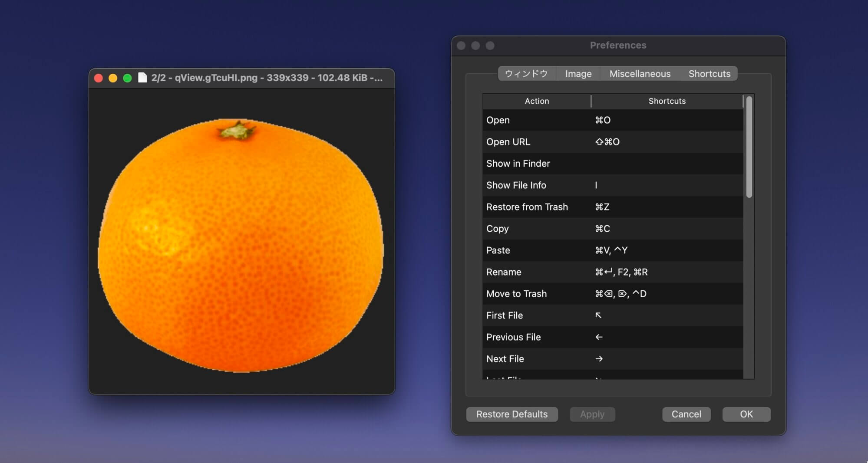The image size is (868, 463).
Task: Click the shortcuts list vertical scrollbar
Action: click(749, 148)
